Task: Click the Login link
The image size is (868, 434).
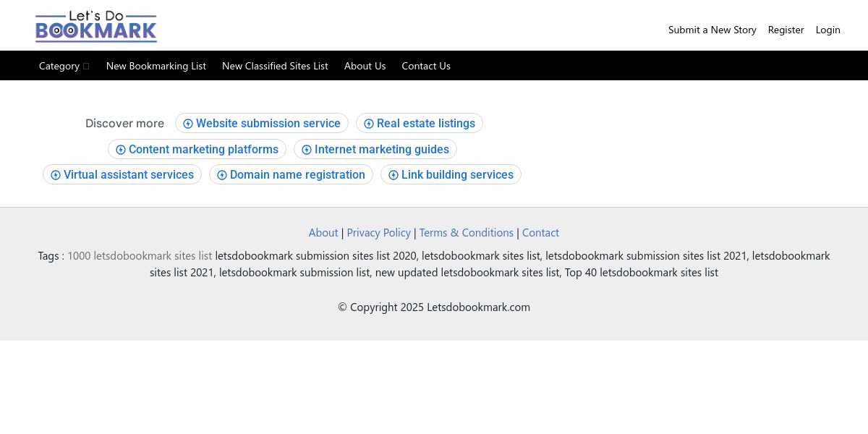Action: (827, 30)
